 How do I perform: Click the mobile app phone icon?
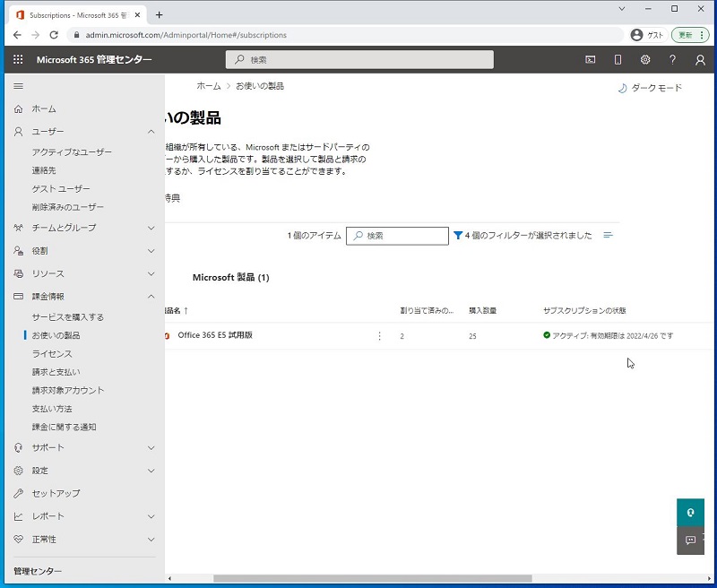(618, 59)
